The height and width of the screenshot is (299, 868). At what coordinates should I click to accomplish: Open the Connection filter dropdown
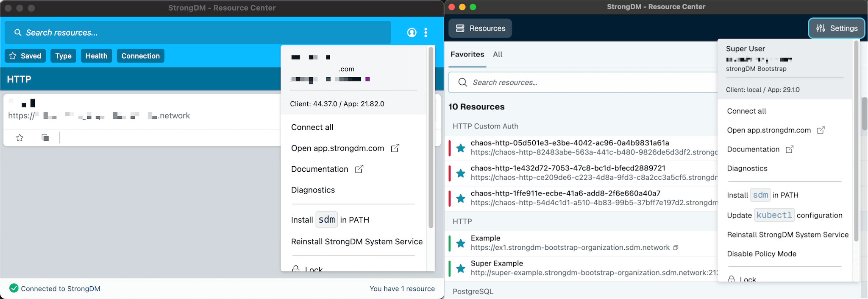tap(141, 56)
